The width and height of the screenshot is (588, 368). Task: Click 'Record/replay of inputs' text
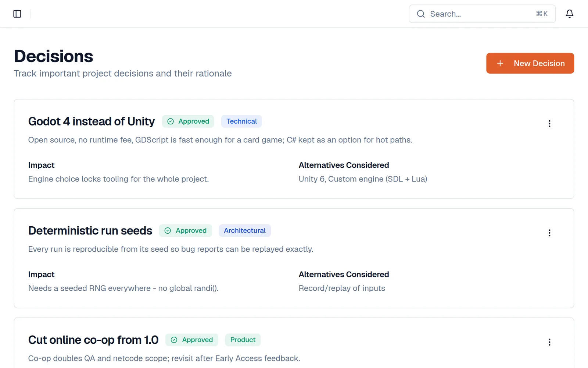coord(342,289)
